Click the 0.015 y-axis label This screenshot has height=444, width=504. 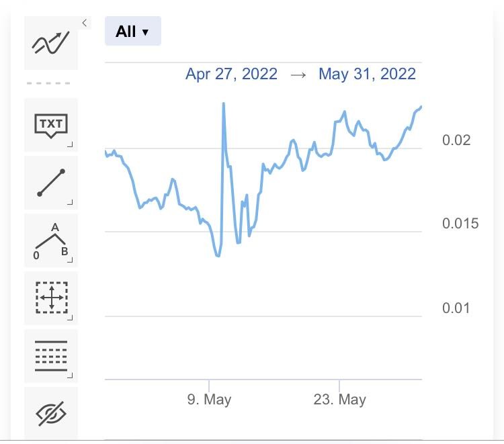point(460,224)
